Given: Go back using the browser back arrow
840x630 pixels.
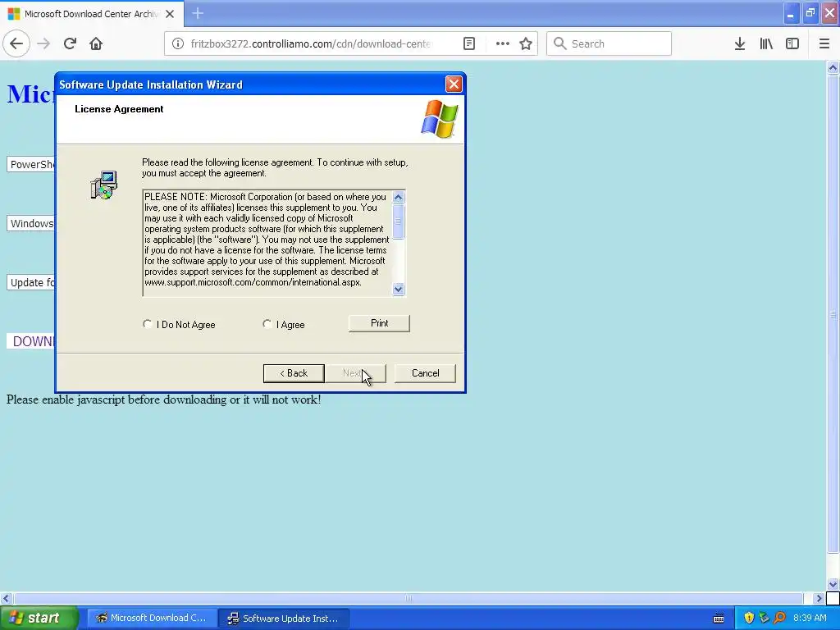Looking at the screenshot, I should click(x=16, y=43).
